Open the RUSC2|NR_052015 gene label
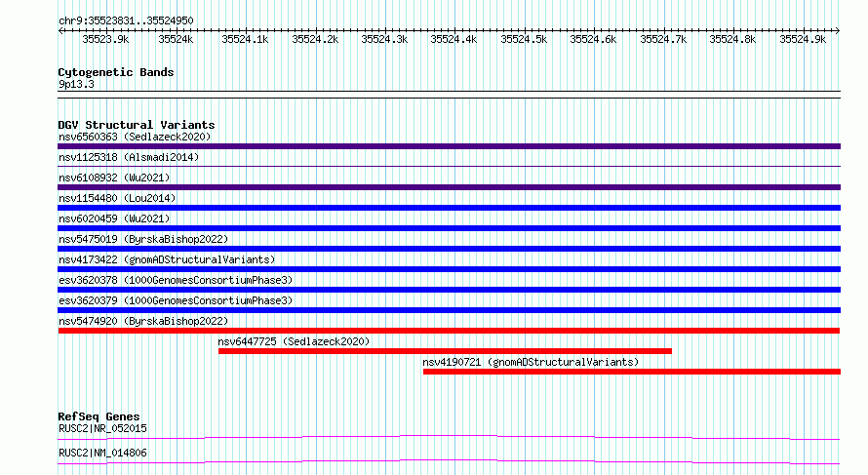The height and width of the screenshot is (475, 868). [x=102, y=428]
